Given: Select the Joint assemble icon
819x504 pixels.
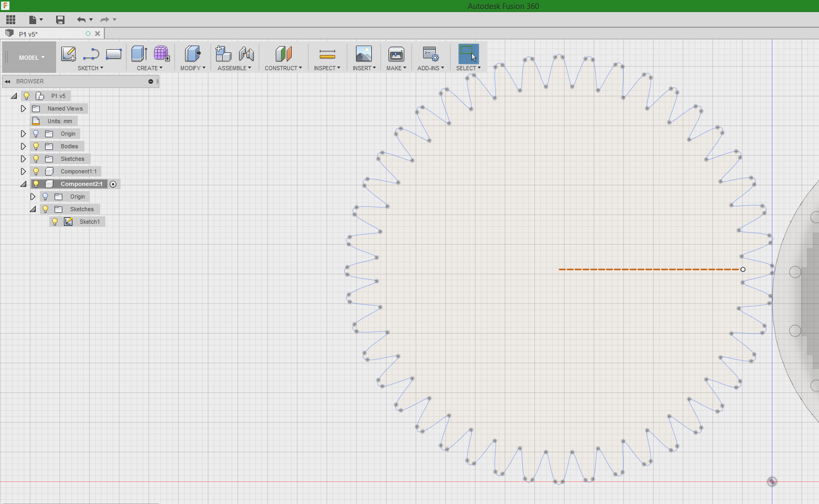Looking at the screenshot, I should tap(246, 54).
